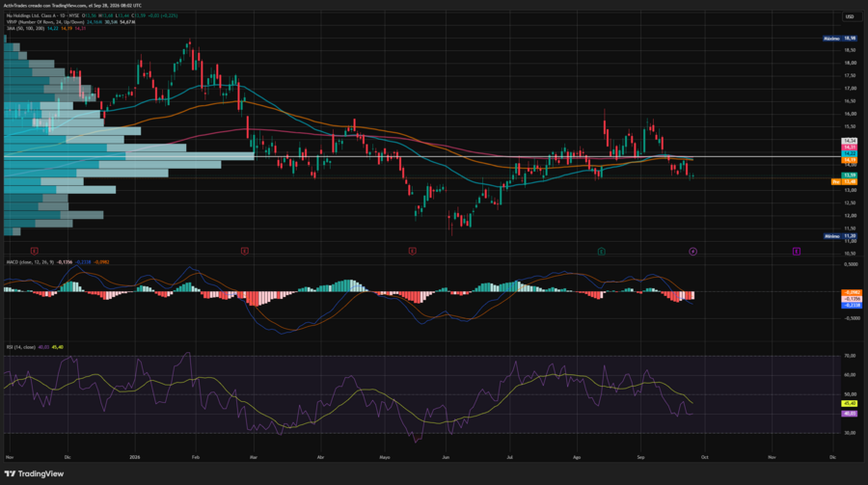
Task: Click the Máximo 18,98 price label
Action: point(840,39)
